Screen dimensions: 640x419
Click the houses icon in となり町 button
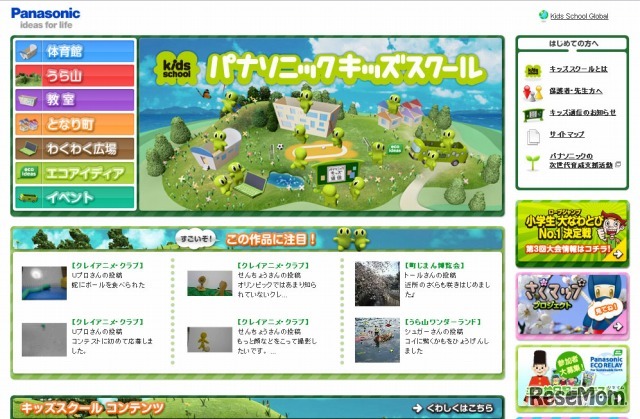(28, 124)
